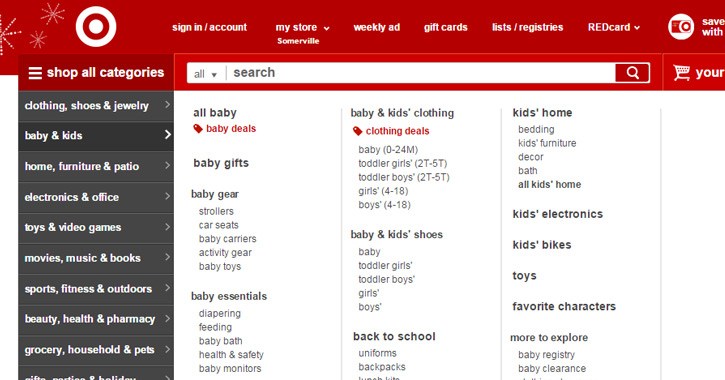Expand the electronics & office category chevron
This screenshot has height=380, width=725.
pos(168,196)
